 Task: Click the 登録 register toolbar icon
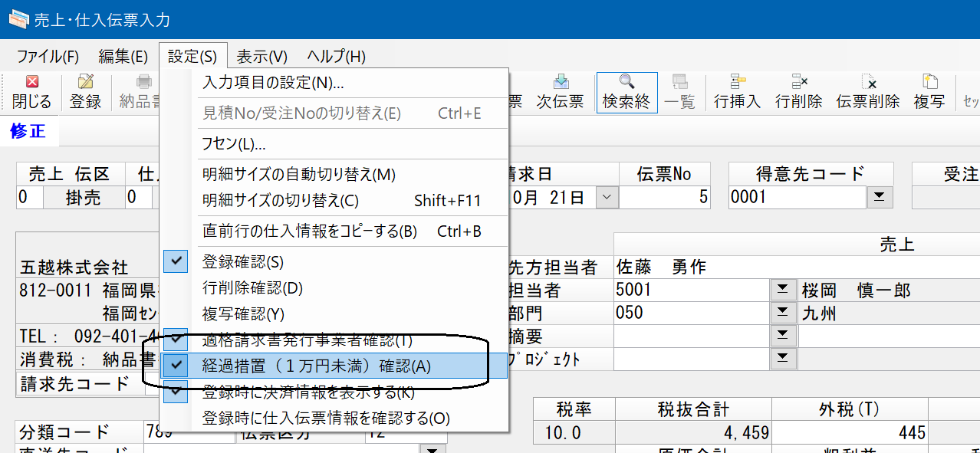[x=85, y=92]
